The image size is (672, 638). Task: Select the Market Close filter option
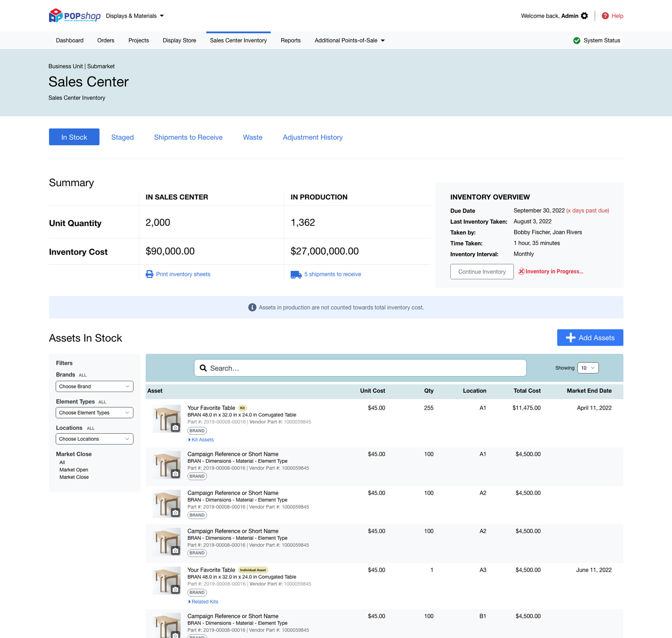(74, 477)
